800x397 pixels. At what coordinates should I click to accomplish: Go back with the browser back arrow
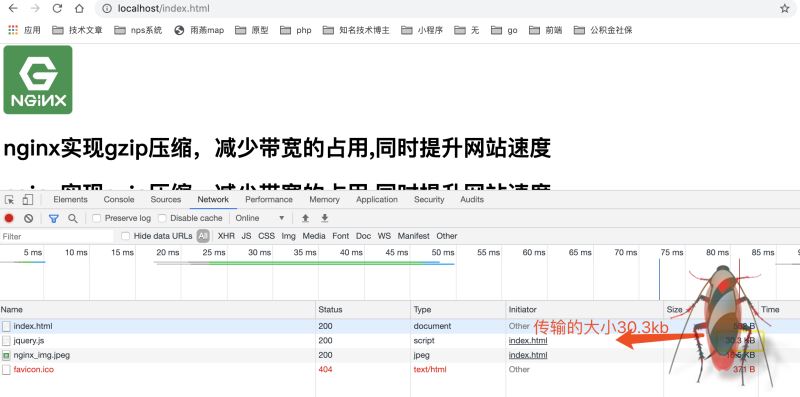coord(13,9)
